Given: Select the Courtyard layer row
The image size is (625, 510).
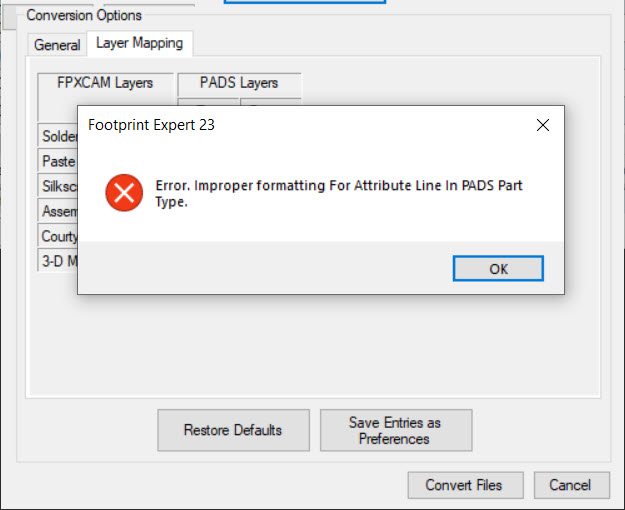Looking at the screenshot, I should pyautogui.click(x=58, y=236).
